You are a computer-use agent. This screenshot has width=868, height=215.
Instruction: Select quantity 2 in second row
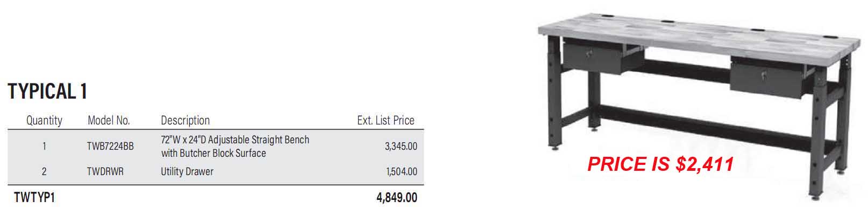coord(44,171)
